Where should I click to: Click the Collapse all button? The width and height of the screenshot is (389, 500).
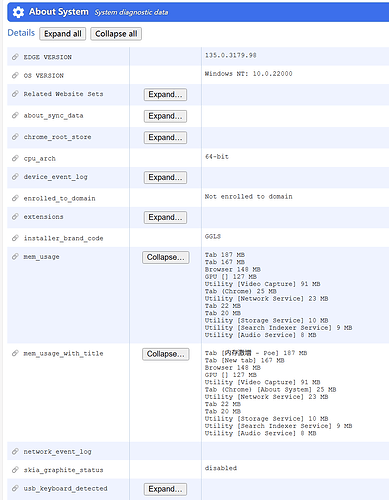tap(116, 34)
